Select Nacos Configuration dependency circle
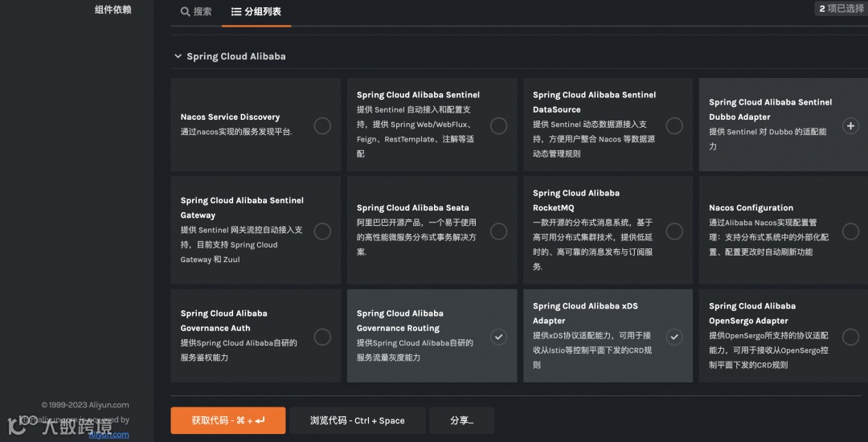Screen dimensions: 868x442 coord(850,231)
